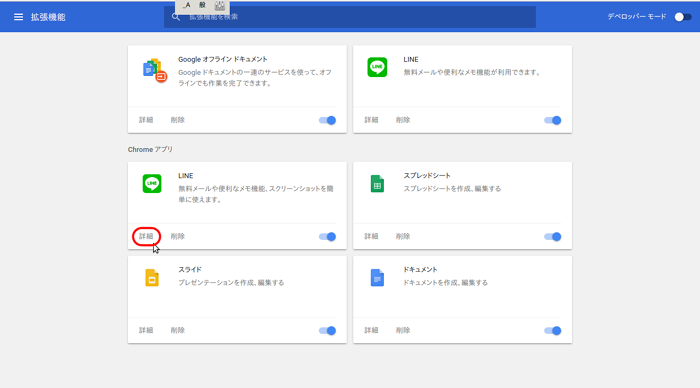The height and width of the screenshot is (388, 700).
Task: Open the hamburger menu next to 拡張機能
Action: tap(18, 17)
